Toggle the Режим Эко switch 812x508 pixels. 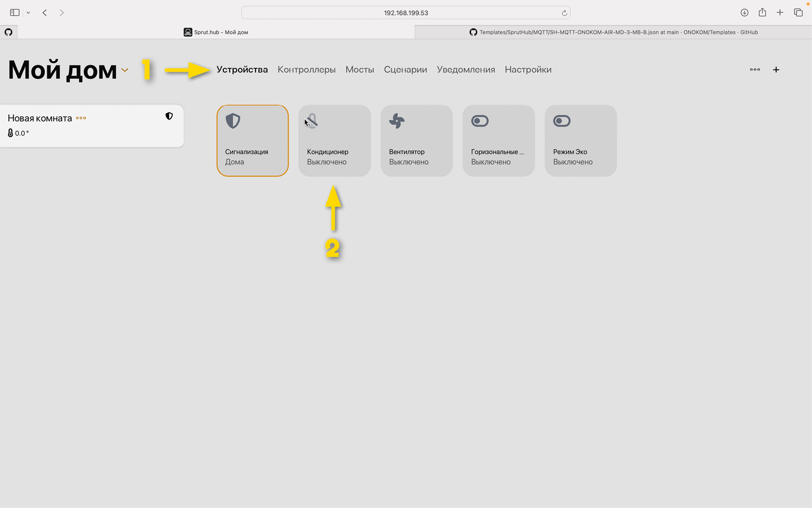click(562, 121)
